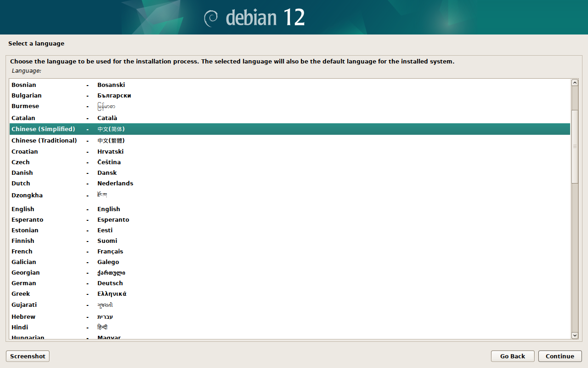Click the Go Back button

pyautogui.click(x=512, y=356)
